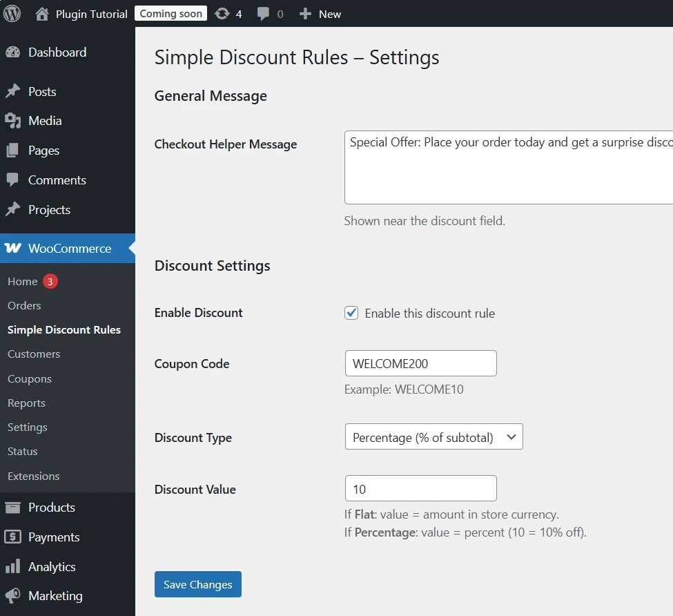Viewport: 673px width, 616px height.
Task: Click the Marketing megaphone icon
Action: pos(12,596)
